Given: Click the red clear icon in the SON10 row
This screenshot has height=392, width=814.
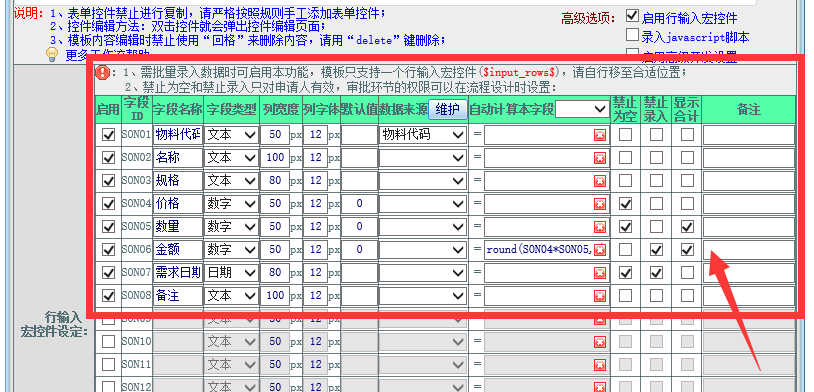Looking at the screenshot, I should 600,342.
